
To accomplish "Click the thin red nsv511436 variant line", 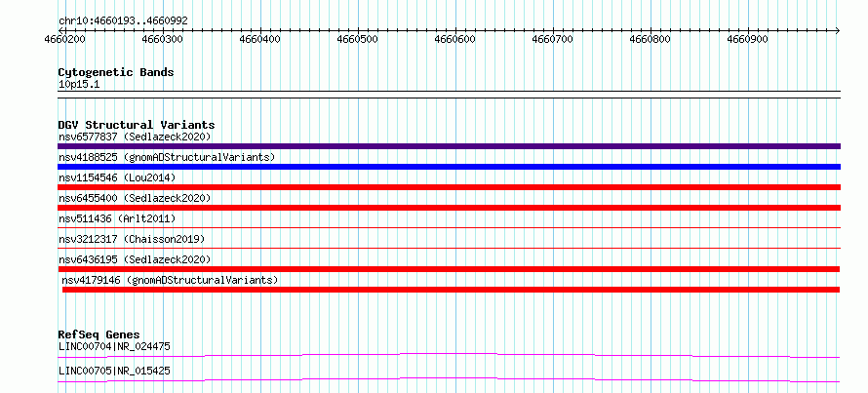I will [449, 227].
